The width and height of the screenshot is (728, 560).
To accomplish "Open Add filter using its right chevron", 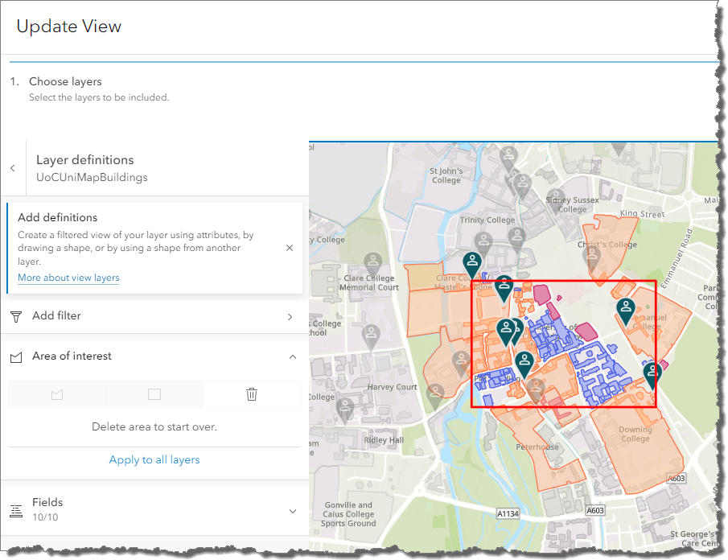I will (290, 316).
